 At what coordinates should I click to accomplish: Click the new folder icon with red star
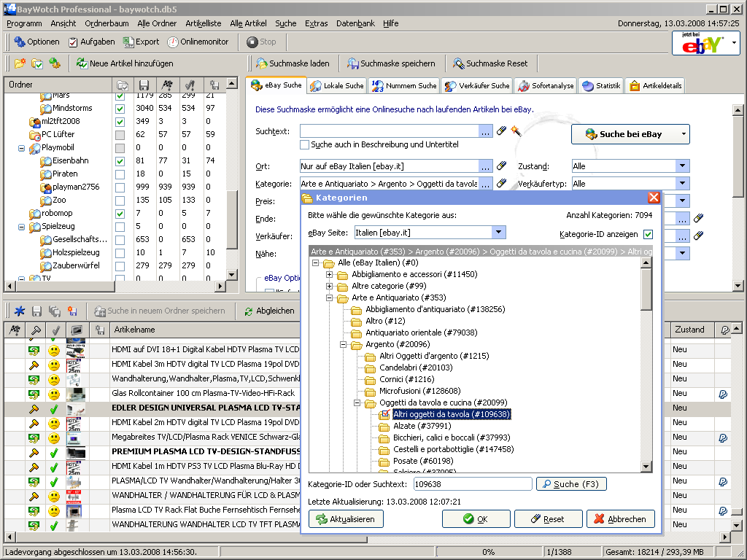tap(20, 63)
